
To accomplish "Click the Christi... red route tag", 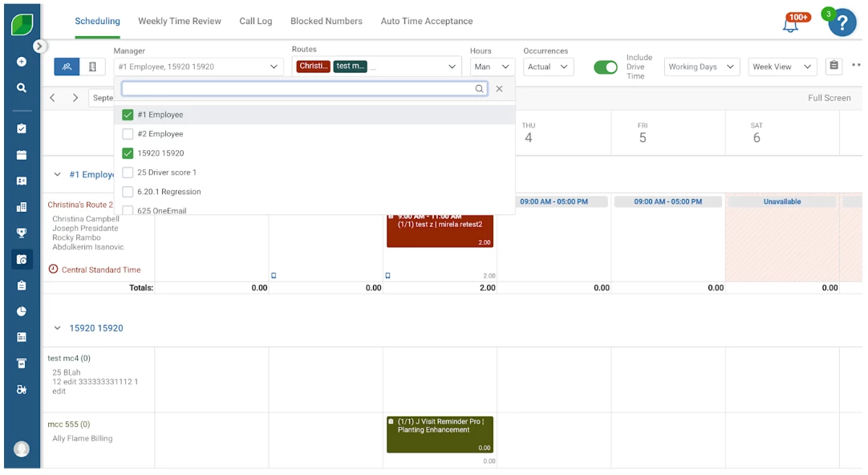I will (x=314, y=67).
